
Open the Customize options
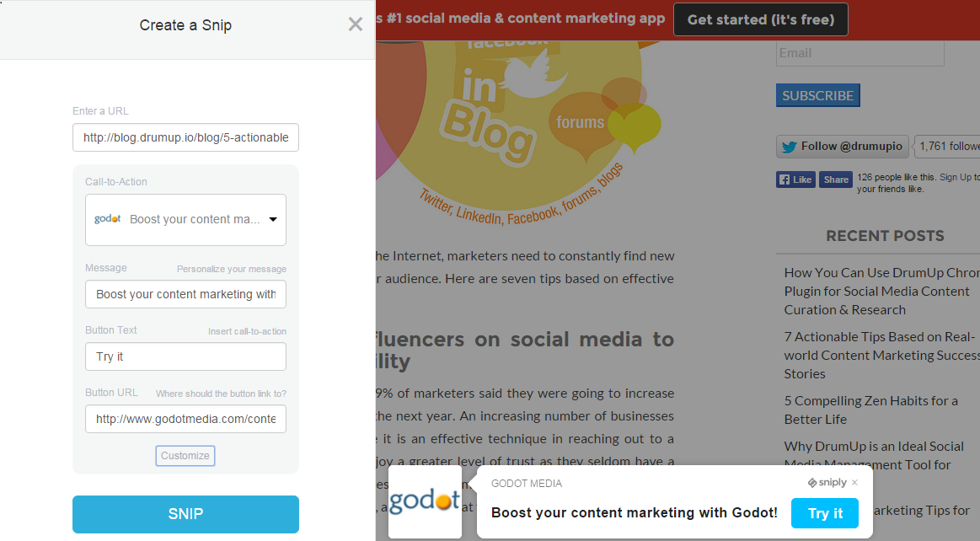(x=185, y=455)
